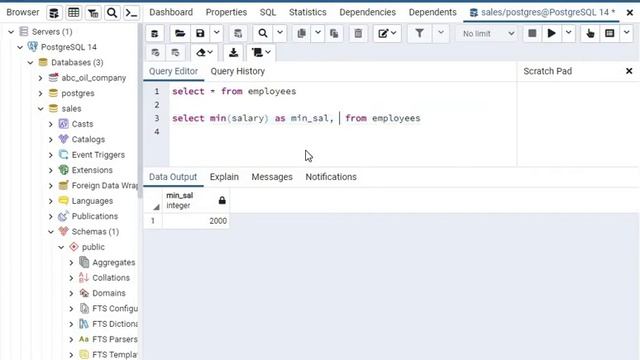Switch to the Properties tab
Screen dimensions: 640x360
[x=226, y=12]
